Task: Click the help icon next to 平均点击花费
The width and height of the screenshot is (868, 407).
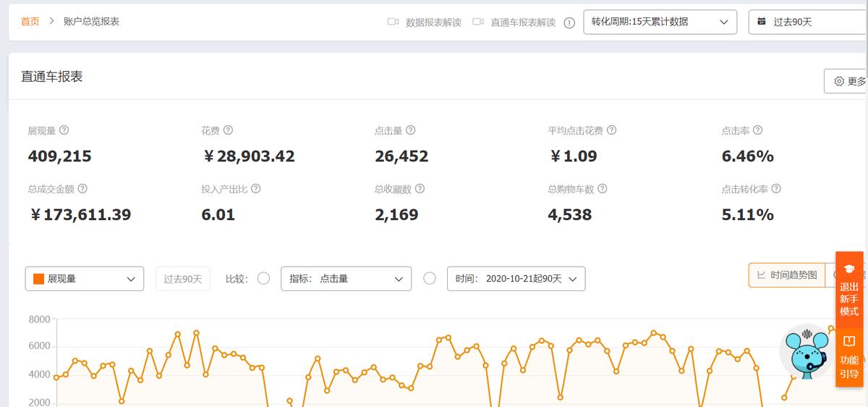Action: [x=611, y=130]
